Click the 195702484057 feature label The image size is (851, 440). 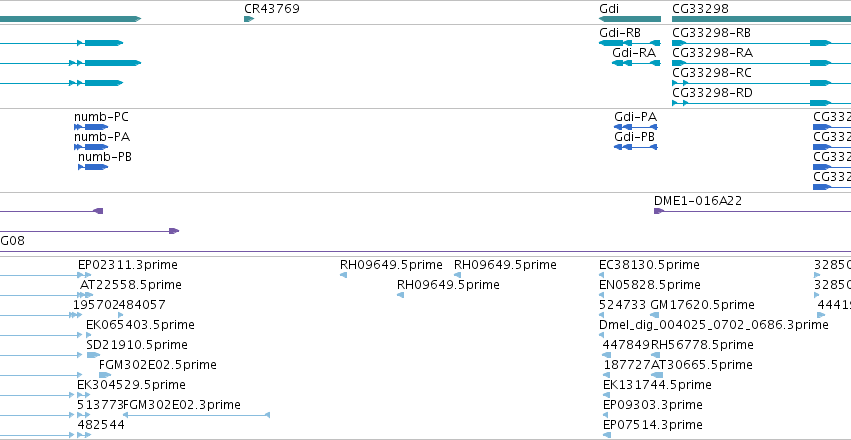coord(119,304)
